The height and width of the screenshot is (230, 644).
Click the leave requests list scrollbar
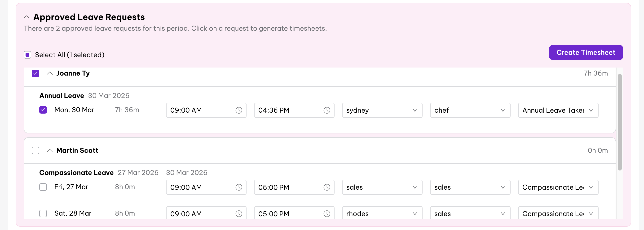(619, 122)
